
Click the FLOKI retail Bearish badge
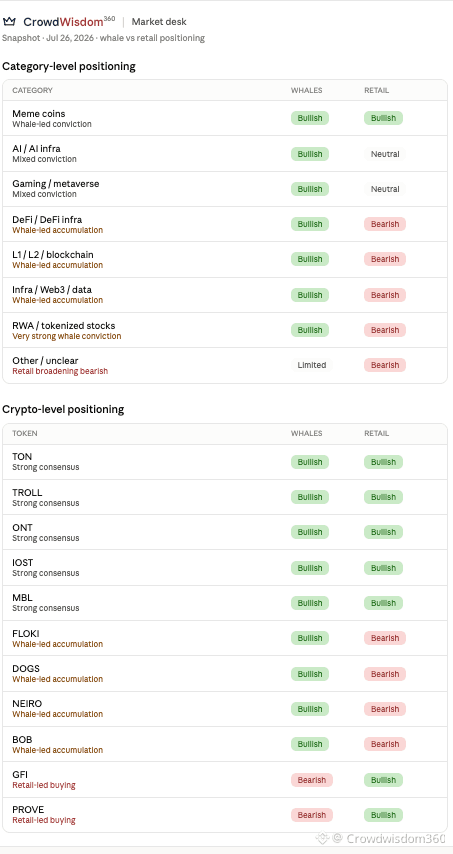385,638
